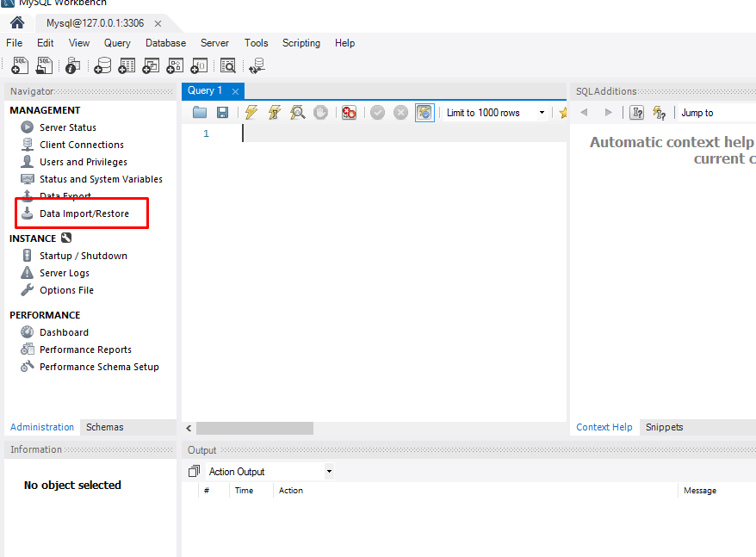The height and width of the screenshot is (557, 756).
Task: Open SQL script file folder icon in editor
Action: [x=200, y=113]
